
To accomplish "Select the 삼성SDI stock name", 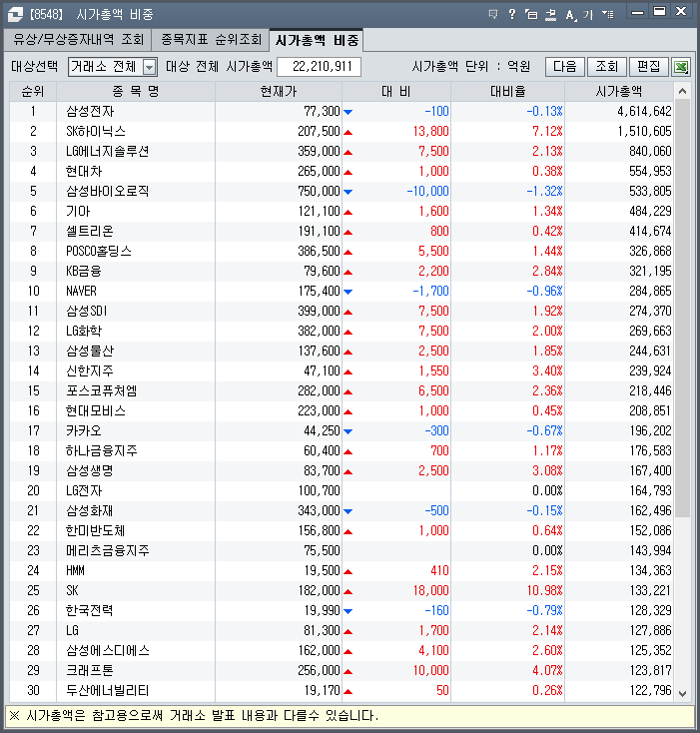I will (87, 311).
